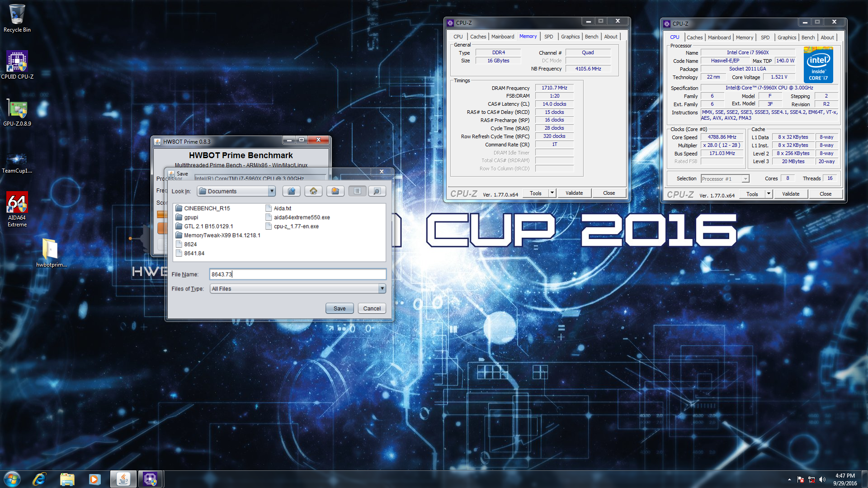The image size is (868, 488).
Task: Click the volume speaker tray icon
Action: tap(822, 479)
